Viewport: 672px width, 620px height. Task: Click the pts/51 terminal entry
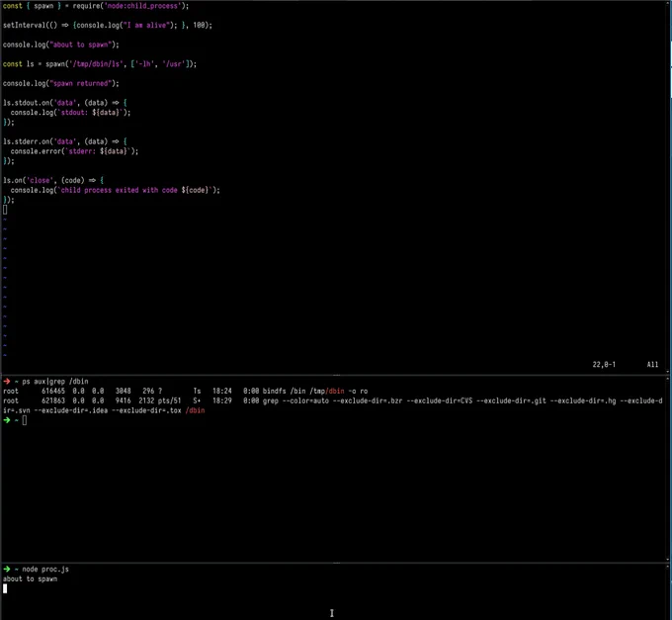pyautogui.click(x=170, y=400)
